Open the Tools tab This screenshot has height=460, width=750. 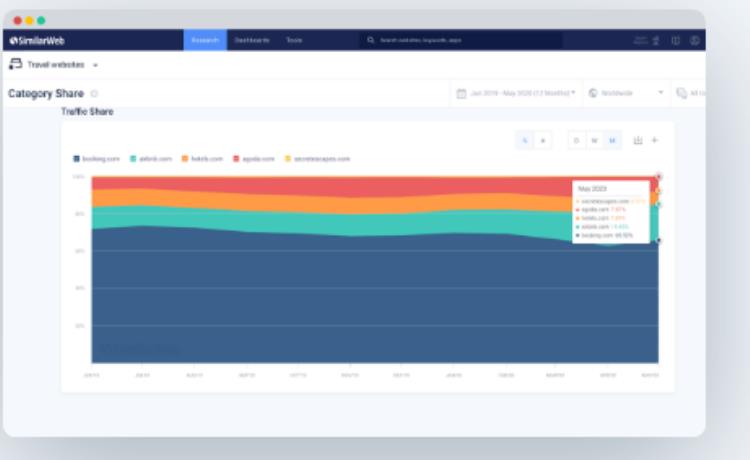[294, 40]
